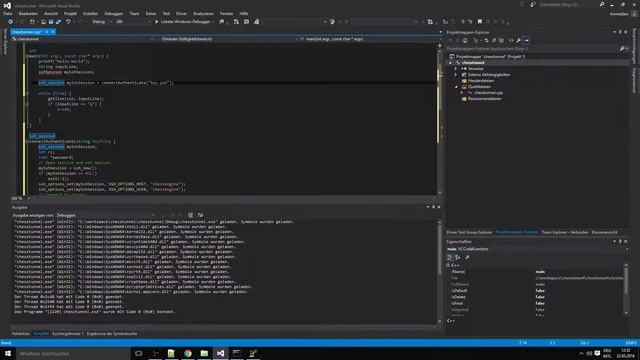Click the Save All icon

tap(58, 22)
